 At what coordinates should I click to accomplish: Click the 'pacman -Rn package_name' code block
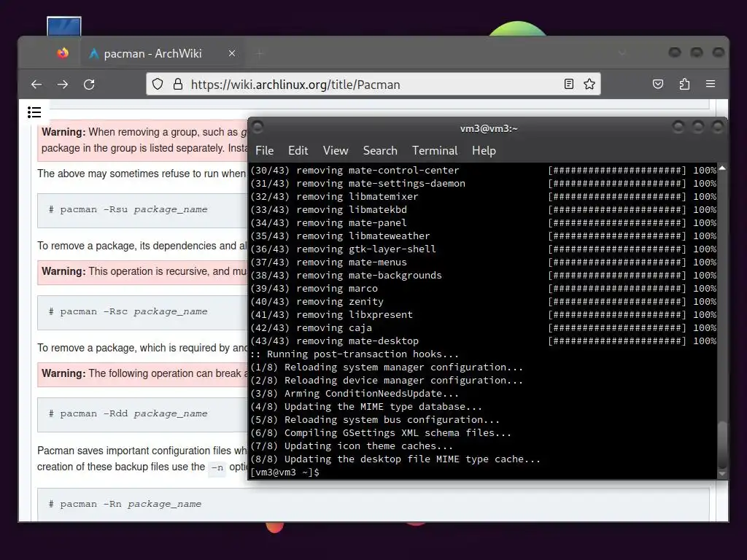tap(373, 505)
